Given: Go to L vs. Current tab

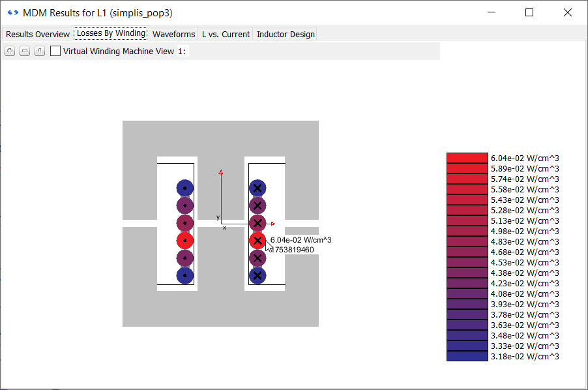Looking at the screenshot, I should [x=226, y=34].
